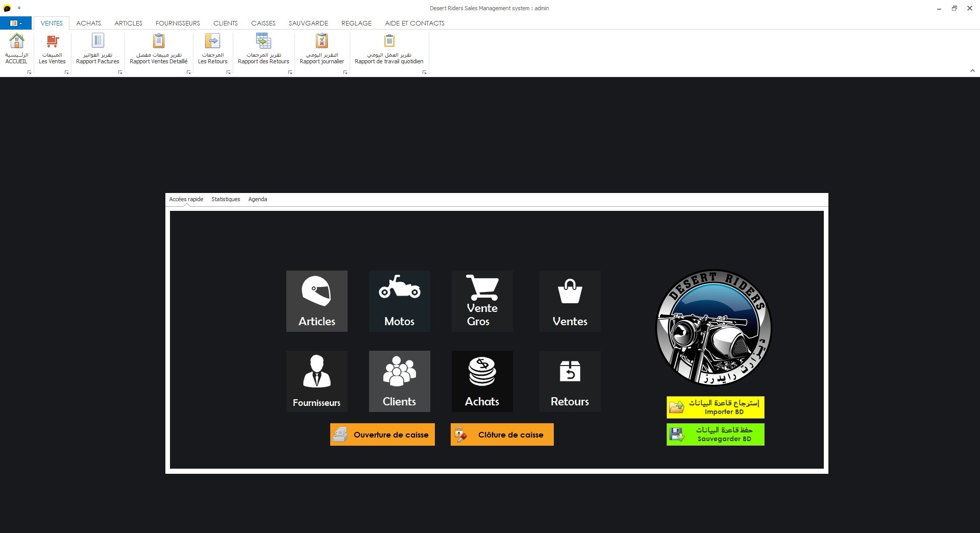
Task: Click the yellow Importer BD button
Action: (x=716, y=407)
